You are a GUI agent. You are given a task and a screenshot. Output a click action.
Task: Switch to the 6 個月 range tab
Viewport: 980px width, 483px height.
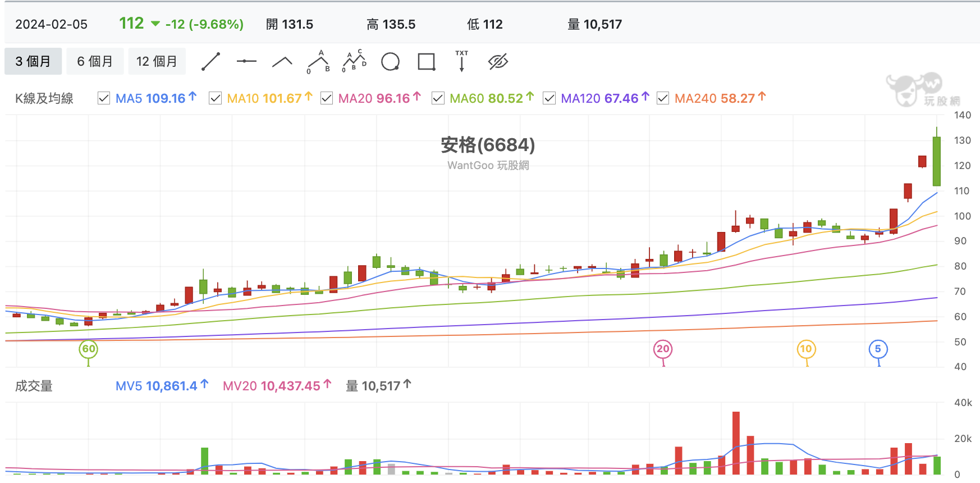point(95,61)
